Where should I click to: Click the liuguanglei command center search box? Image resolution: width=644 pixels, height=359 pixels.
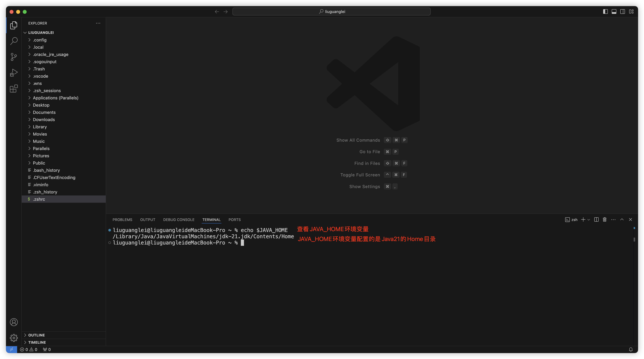click(x=331, y=12)
